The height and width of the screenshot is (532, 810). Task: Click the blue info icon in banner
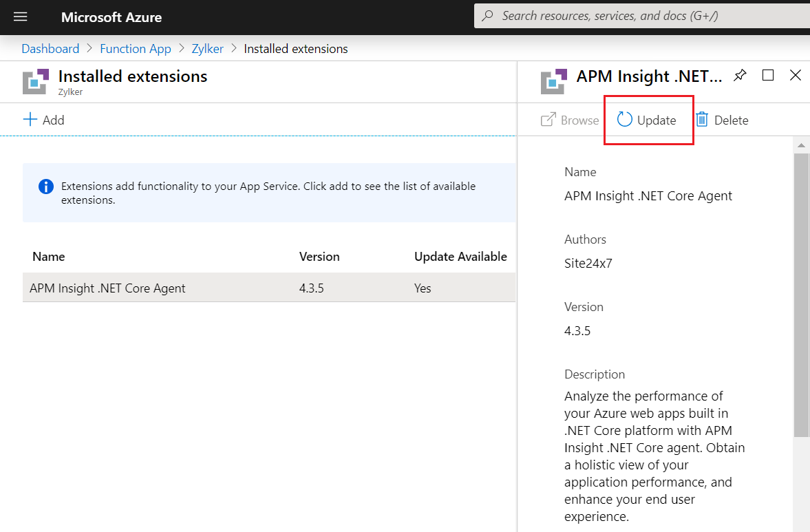click(46, 186)
